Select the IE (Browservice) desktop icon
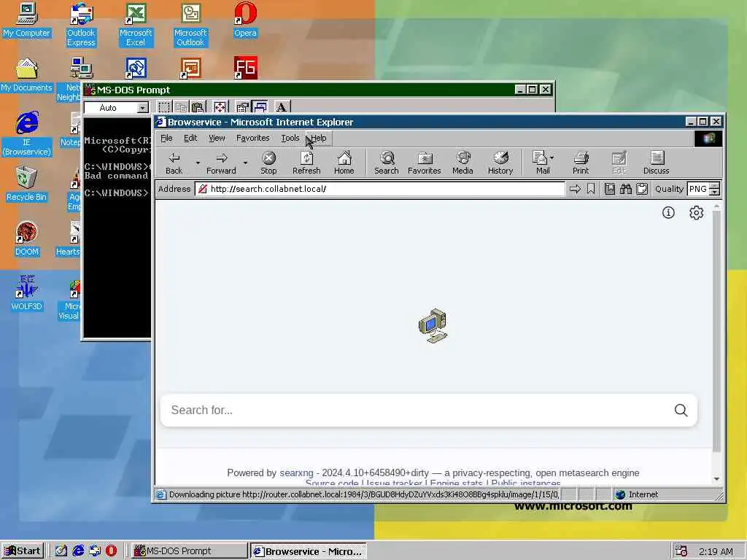 point(27,134)
